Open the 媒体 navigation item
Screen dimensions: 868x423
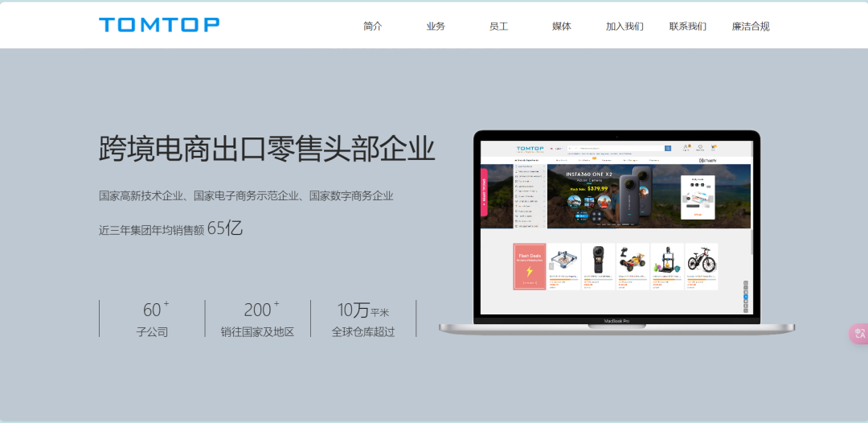[x=562, y=26]
